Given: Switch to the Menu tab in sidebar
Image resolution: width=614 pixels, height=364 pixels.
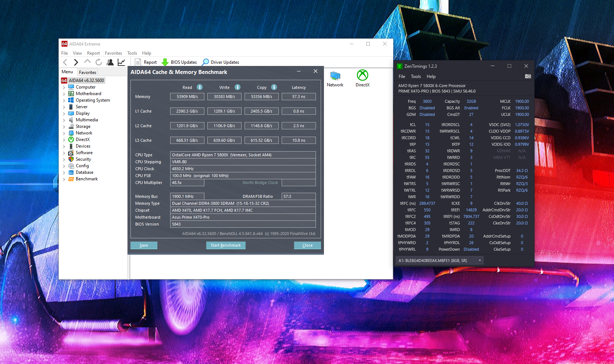Looking at the screenshot, I should [67, 72].
